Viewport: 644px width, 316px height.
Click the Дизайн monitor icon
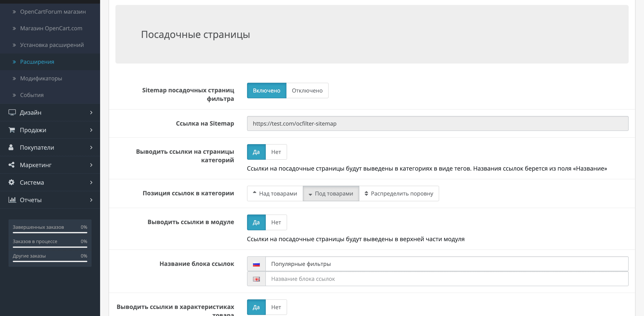(12, 112)
